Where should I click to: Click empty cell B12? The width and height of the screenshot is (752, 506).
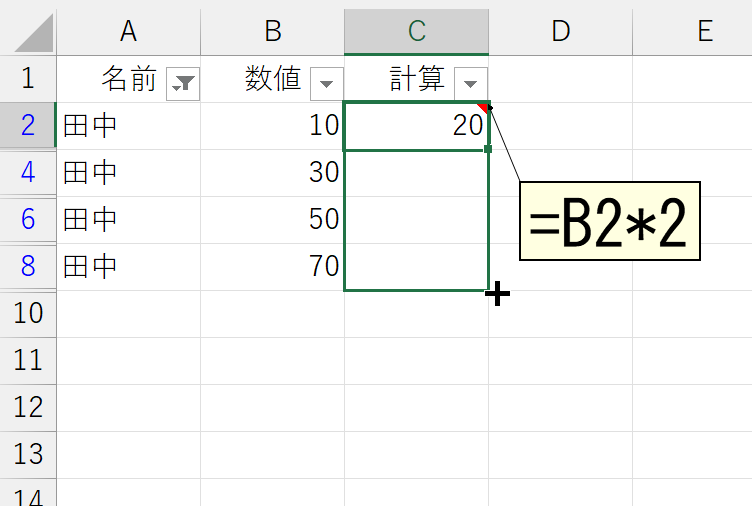coord(272,408)
